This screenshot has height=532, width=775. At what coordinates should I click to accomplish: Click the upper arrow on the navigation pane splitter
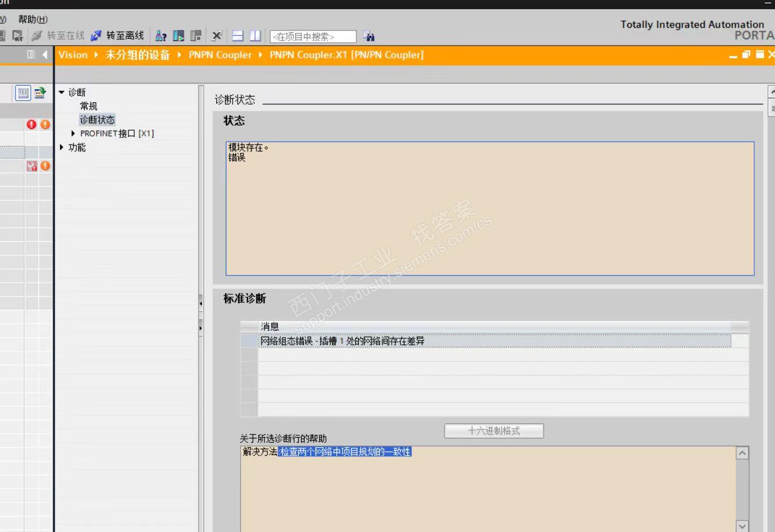pyautogui.click(x=201, y=303)
